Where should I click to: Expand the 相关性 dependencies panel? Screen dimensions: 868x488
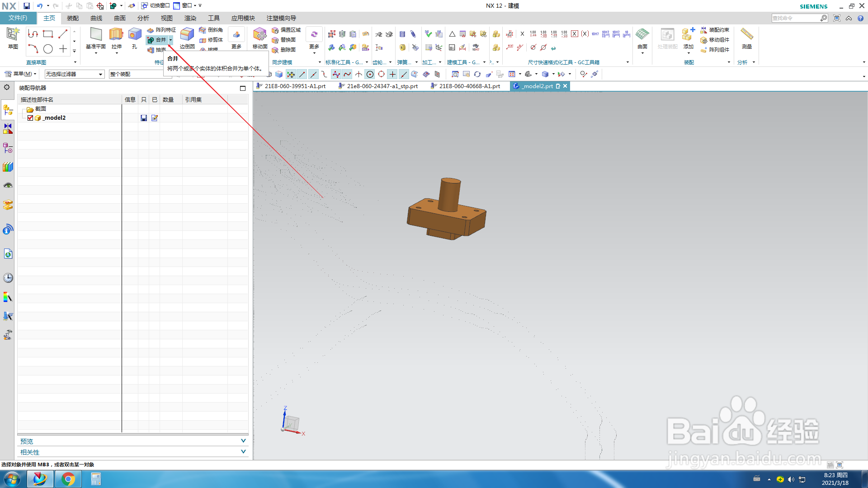(x=243, y=452)
